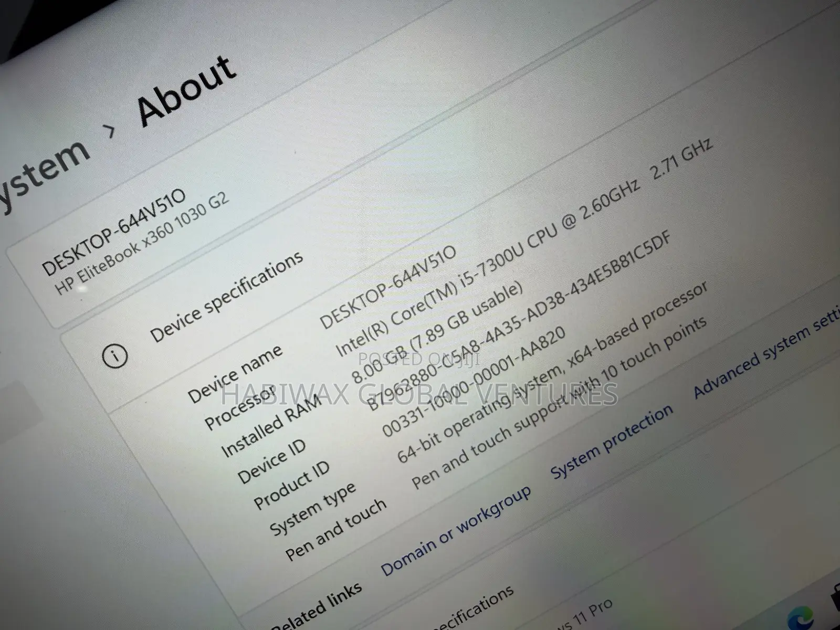Image resolution: width=840 pixels, height=630 pixels.
Task: Select the Product ID value 00331-10000-00001-AA820
Action: 474,382
